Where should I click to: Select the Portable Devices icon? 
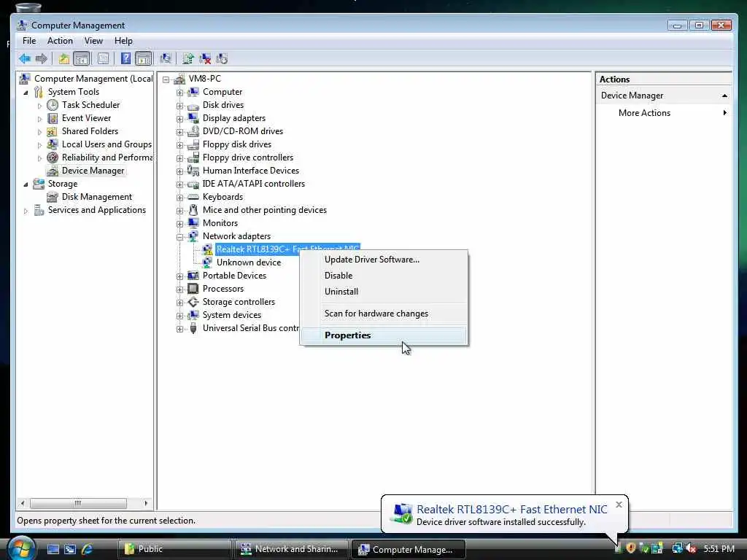(x=193, y=276)
